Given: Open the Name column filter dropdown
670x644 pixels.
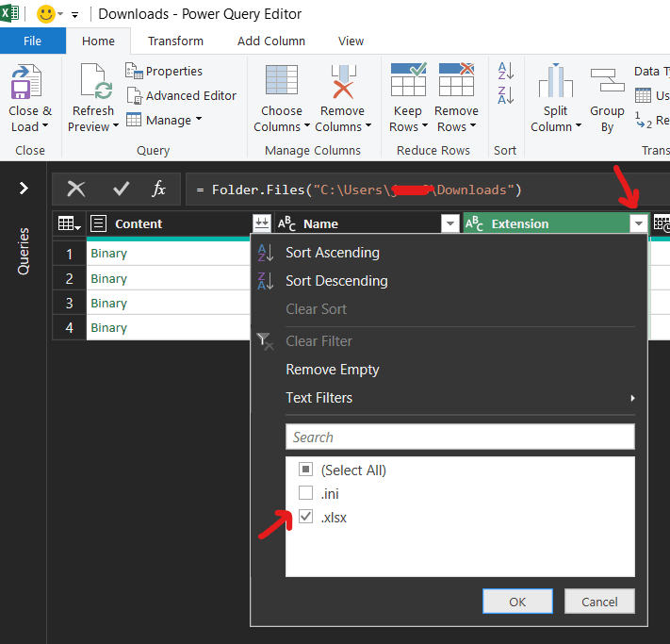Looking at the screenshot, I should (449, 223).
